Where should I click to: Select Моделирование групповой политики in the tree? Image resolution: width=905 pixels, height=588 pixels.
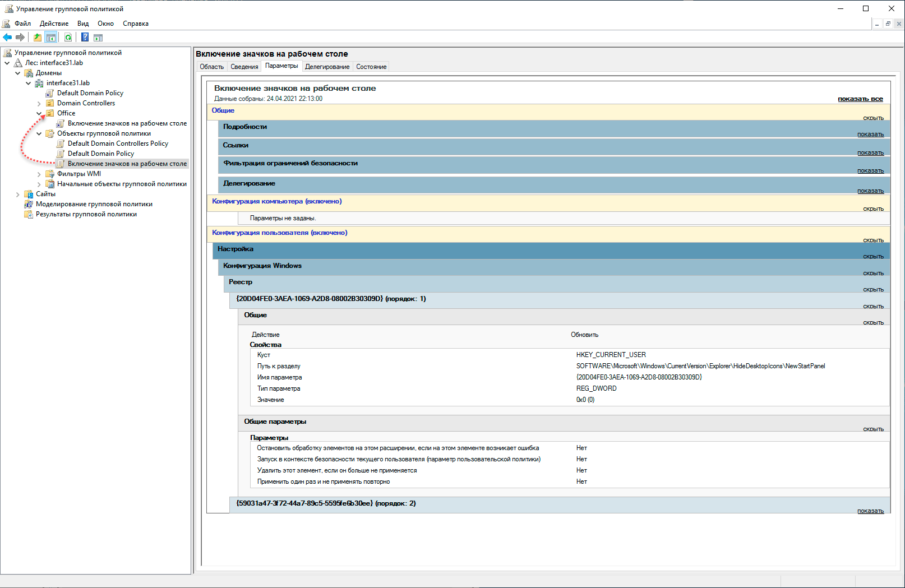[94, 204]
